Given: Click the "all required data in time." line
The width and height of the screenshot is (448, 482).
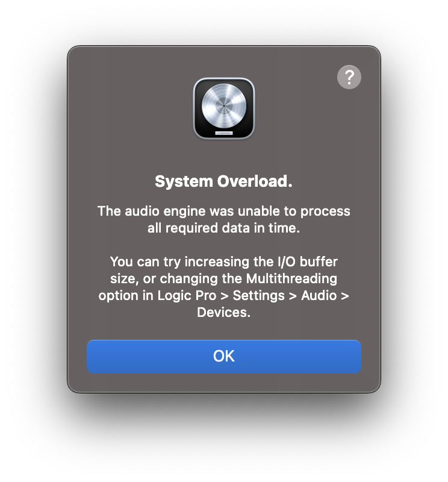Looking at the screenshot, I should [x=223, y=228].
